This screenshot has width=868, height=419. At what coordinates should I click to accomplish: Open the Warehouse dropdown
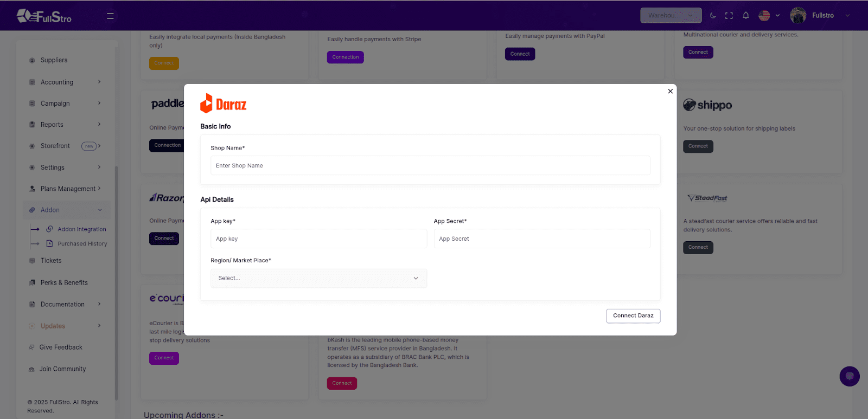pyautogui.click(x=671, y=15)
